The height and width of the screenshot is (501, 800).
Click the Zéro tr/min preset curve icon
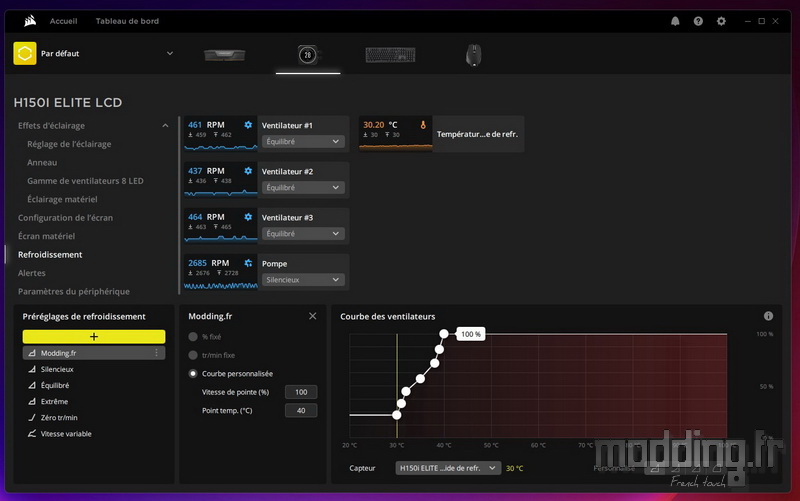[x=32, y=417]
